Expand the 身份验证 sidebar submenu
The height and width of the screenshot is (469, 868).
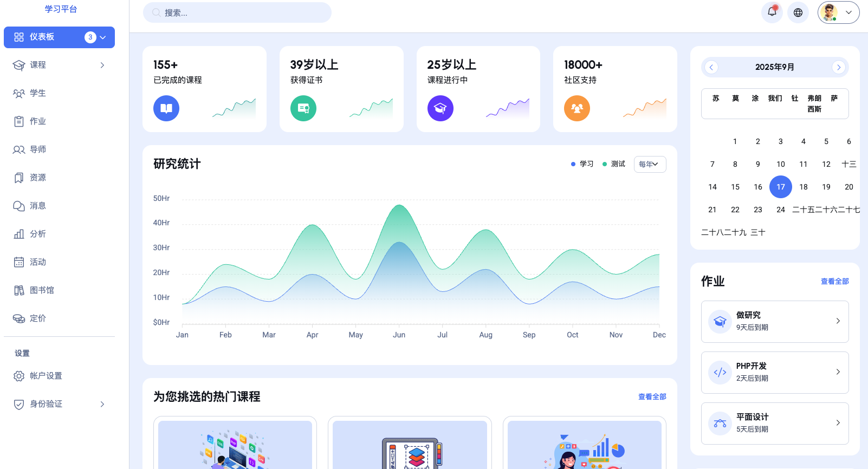102,404
